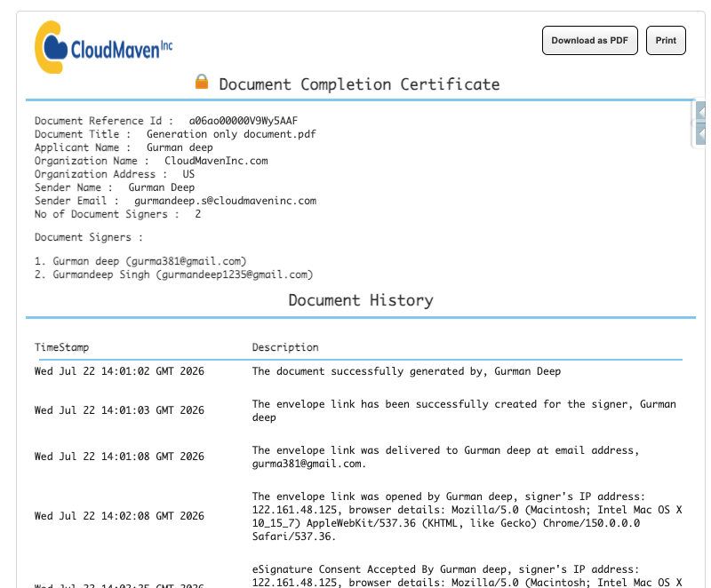Click the "Document Reference Id :" label

coord(104,121)
